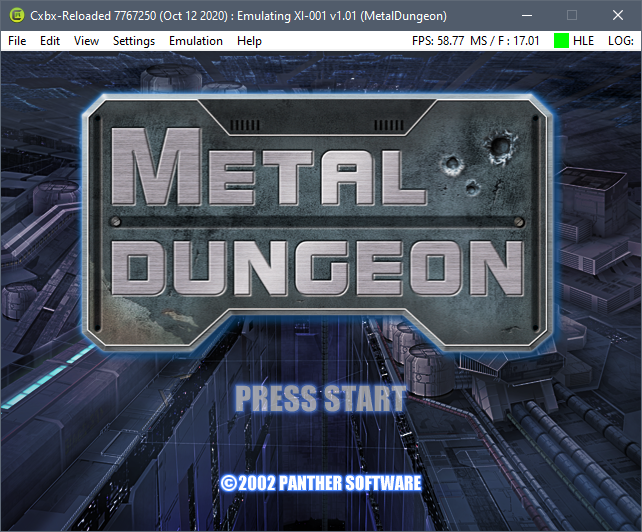Click the disabled maximize button
Image resolution: width=642 pixels, height=532 pixels.
click(572, 16)
